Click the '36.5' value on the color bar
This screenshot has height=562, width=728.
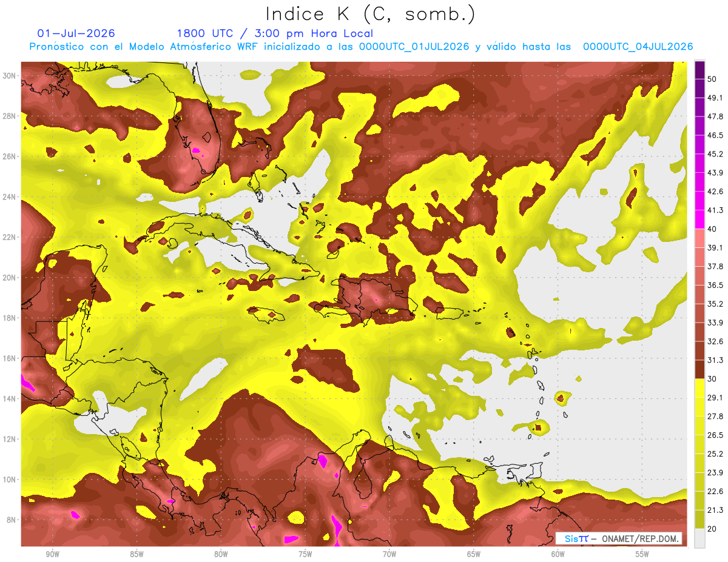point(715,285)
